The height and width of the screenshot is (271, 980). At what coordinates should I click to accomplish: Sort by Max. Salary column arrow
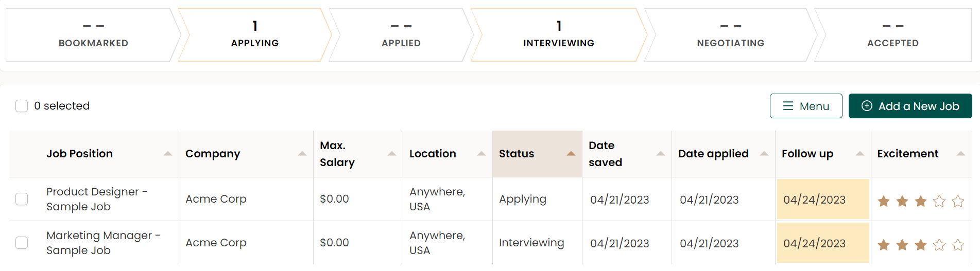click(x=391, y=154)
